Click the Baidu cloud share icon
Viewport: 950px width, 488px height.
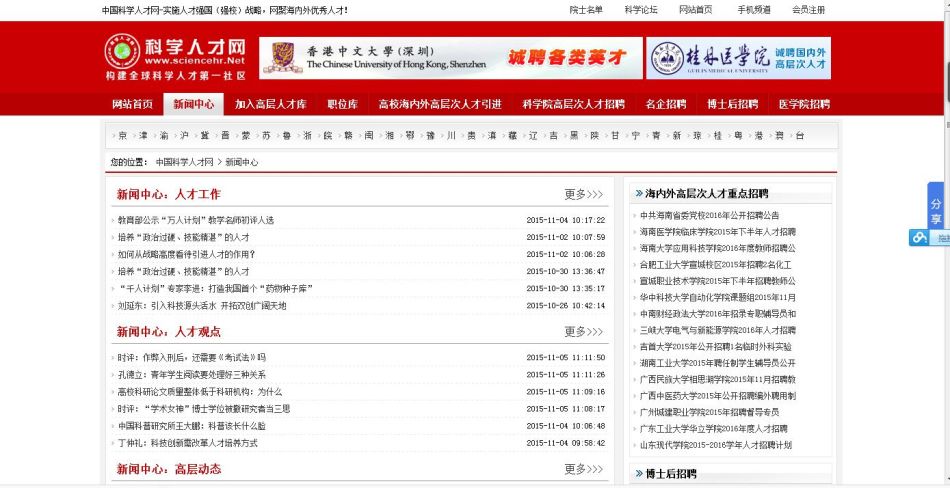pos(920,238)
